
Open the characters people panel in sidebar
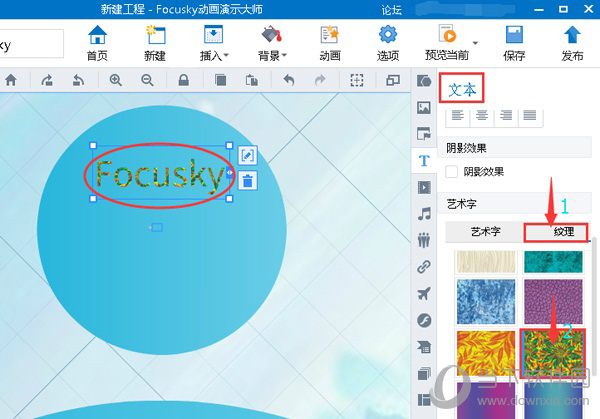[424, 240]
